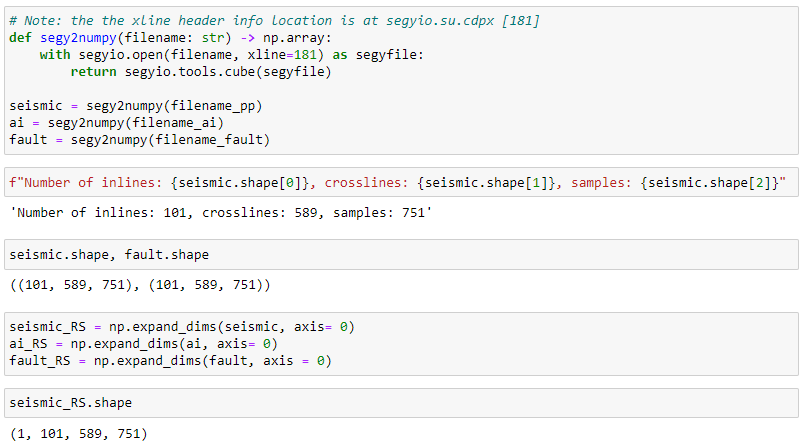Click the ai_RS expand_dims line
This screenshot has height=448, width=808.
(143, 344)
